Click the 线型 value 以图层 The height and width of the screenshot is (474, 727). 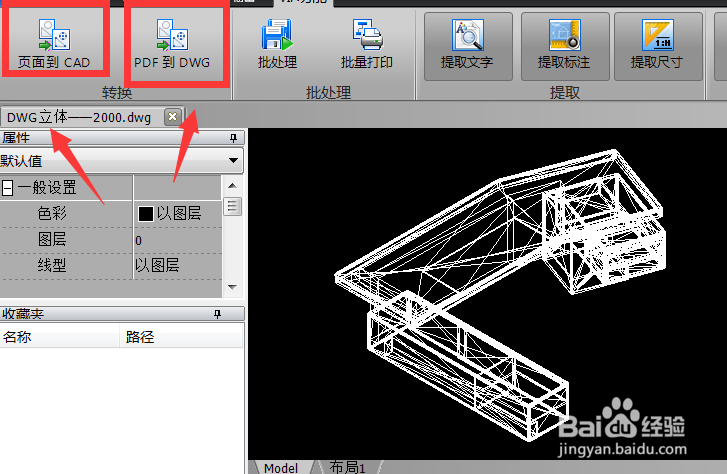click(157, 266)
